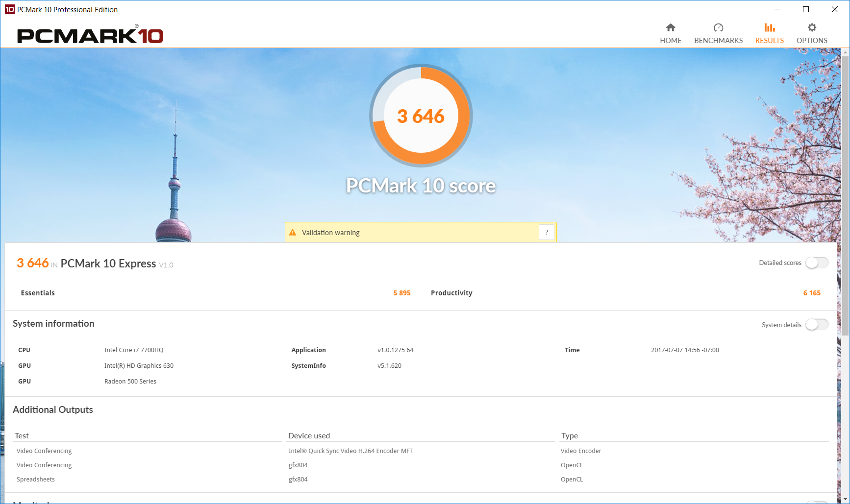The image size is (850, 504).
Task: Click the PCMark 10 Express heading
Action: click(x=108, y=264)
